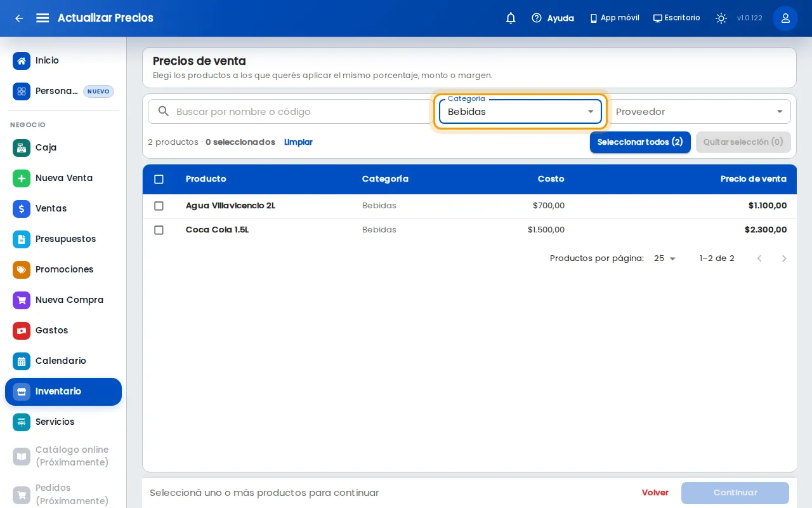Image resolution: width=812 pixels, height=508 pixels.
Task: Click Seleccionar todos (2) button
Action: tap(640, 142)
